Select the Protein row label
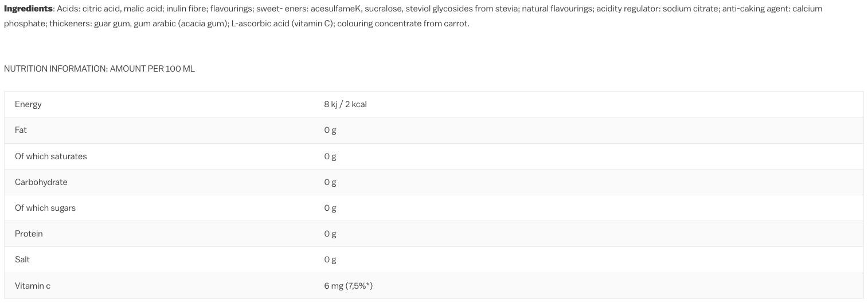Image resolution: width=868 pixels, height=303 pixels. pos(29,234)
